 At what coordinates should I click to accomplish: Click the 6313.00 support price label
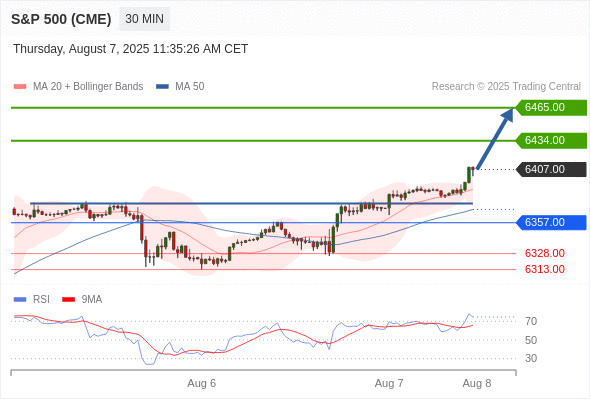click(544, 269)
